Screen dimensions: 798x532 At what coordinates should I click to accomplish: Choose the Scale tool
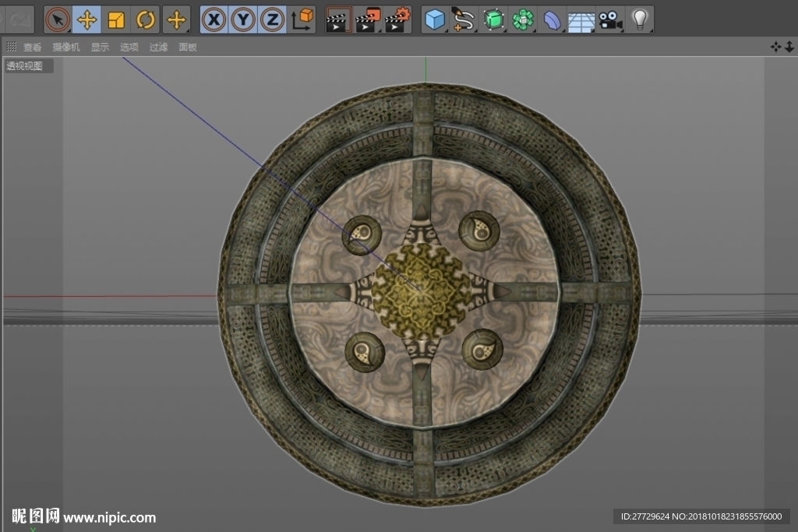click(116, 19)
